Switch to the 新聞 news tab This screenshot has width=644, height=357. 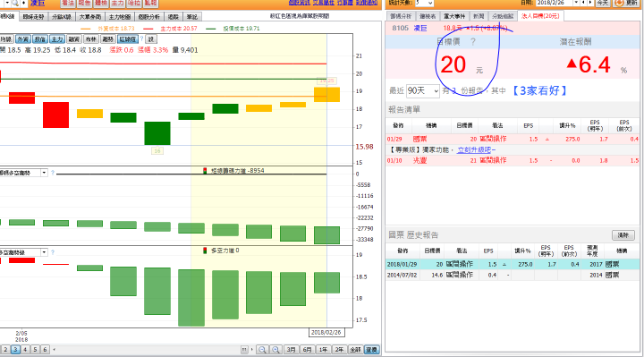pyautogui.click(x=479, y=16)
